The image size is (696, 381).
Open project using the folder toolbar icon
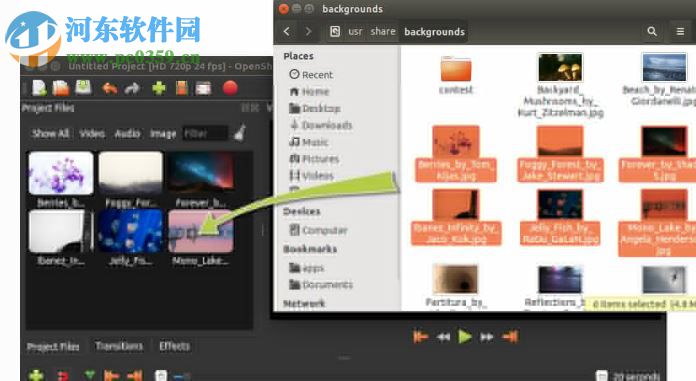[61, 88]
